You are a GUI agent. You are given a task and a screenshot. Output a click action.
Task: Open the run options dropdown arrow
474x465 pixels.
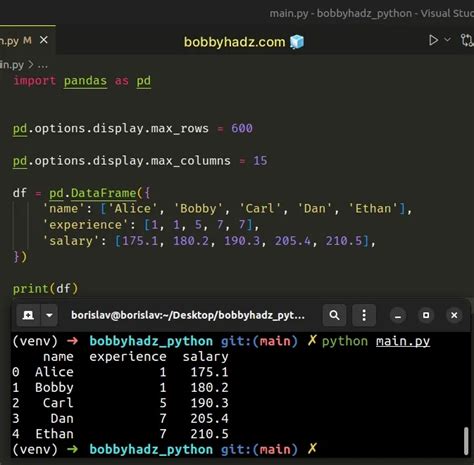pos(447,40)
